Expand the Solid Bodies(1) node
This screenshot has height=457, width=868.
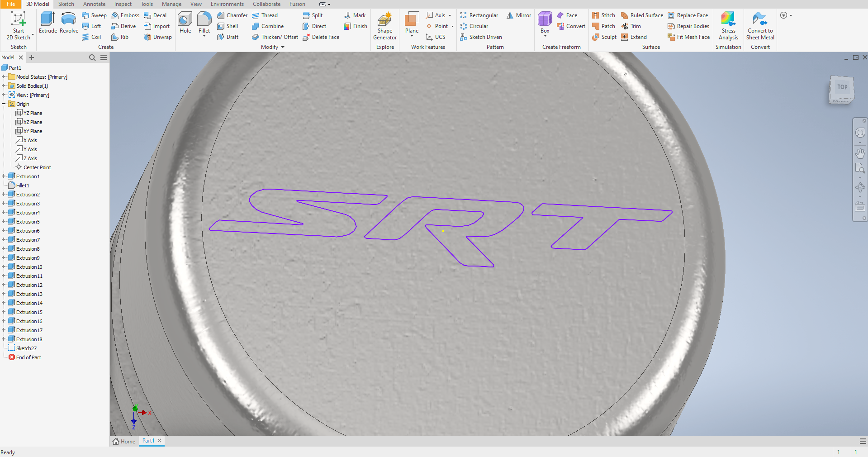(x=4, y=86)
